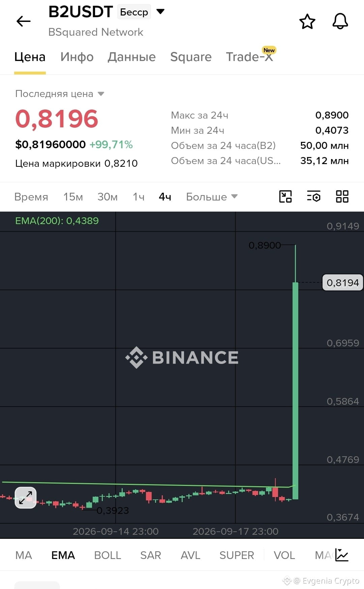The image size is (364, 589).
Task: Tap the tall green candle on chart
Action: click(295, 391)
